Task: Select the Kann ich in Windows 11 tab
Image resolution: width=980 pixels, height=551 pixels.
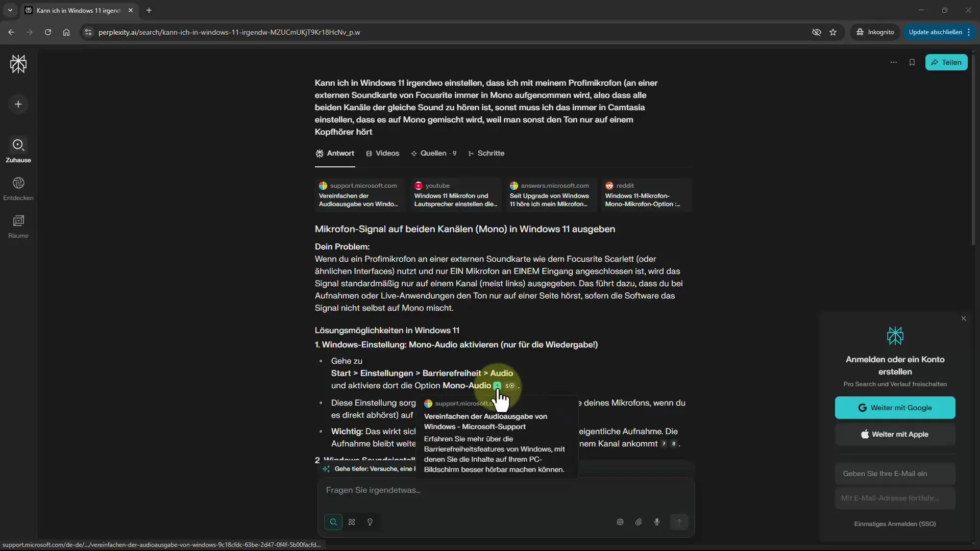Action: click(x=78, y=10)
